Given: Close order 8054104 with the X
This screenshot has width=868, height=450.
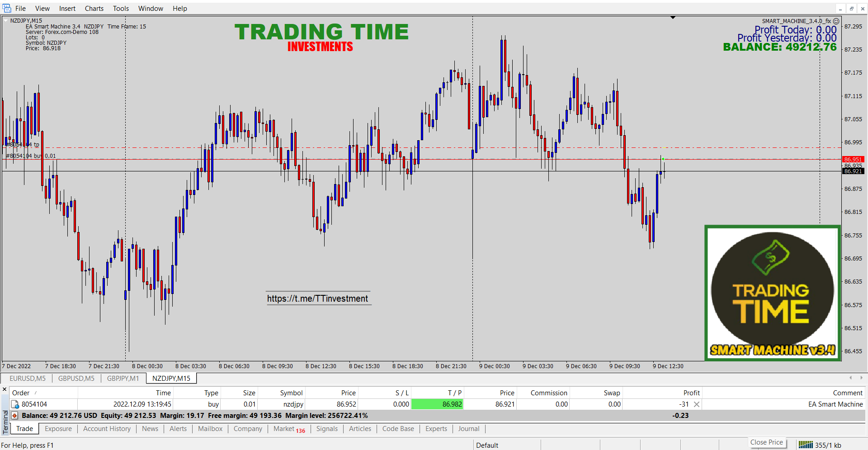Looking at the screenshot, I should tap(697, 404).
